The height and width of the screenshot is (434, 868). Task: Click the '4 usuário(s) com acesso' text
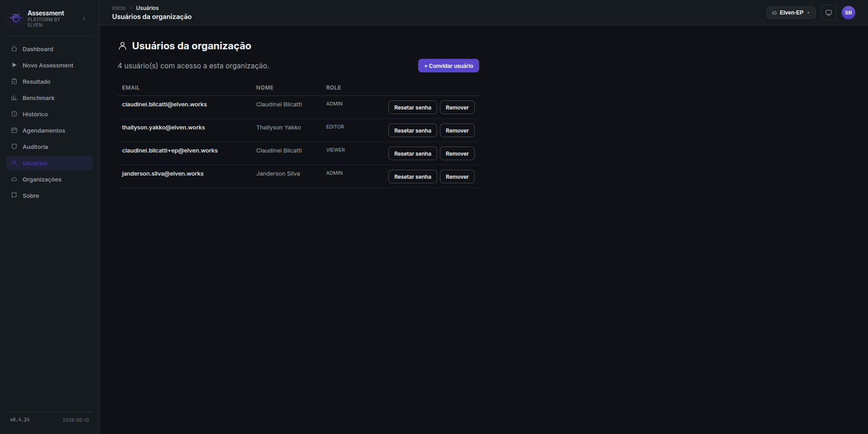pos(193,66)
